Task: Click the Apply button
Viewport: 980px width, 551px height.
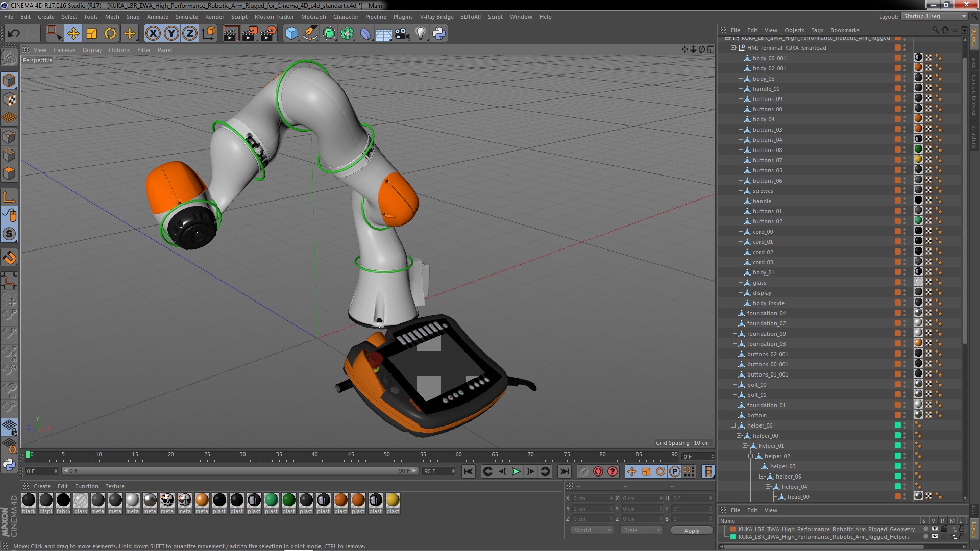Action: coord(692,531)
